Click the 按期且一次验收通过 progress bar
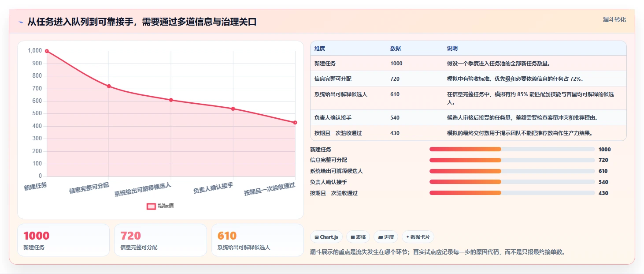The image size is (644, 274). click(x=512, y=193)
